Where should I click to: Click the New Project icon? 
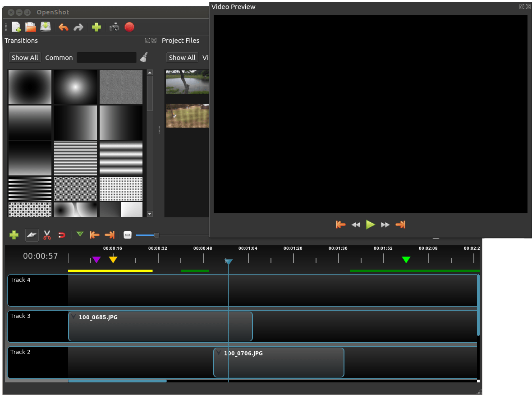pos(16,27)
